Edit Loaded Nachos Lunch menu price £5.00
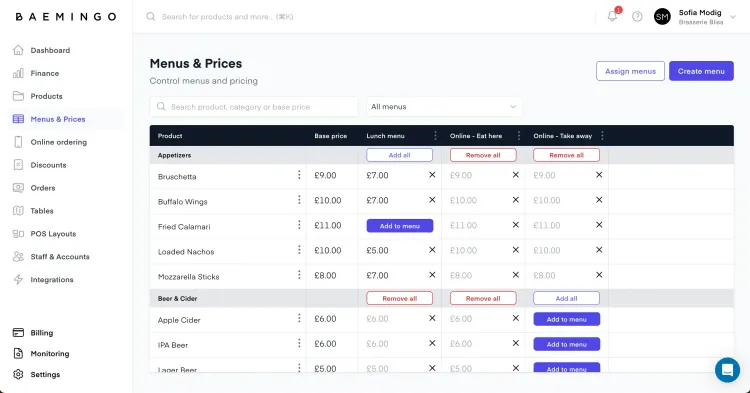 click(x=377, y=251)
